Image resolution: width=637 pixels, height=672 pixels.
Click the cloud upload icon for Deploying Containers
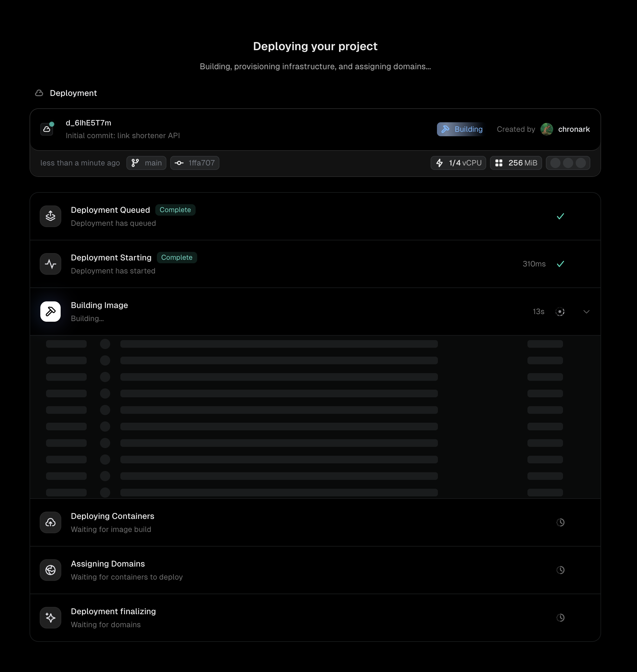click(x=50, y=523)
